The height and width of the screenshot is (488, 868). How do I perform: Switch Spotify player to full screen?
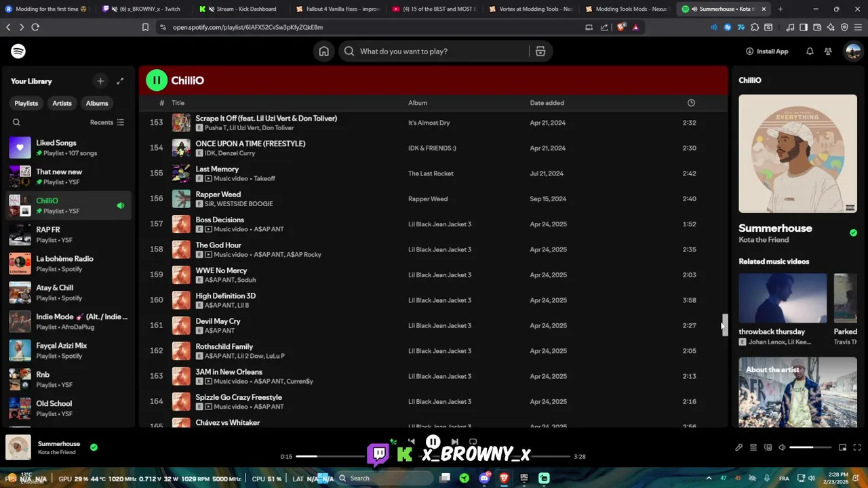coord(857,447)
